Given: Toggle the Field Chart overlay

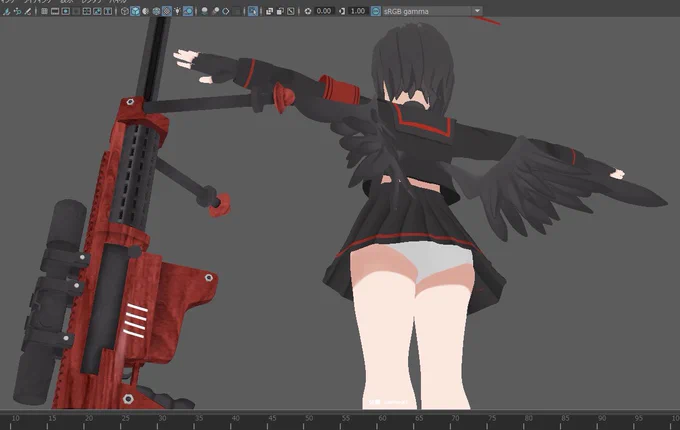Looking at the screenshot, I should click(87, 11).
